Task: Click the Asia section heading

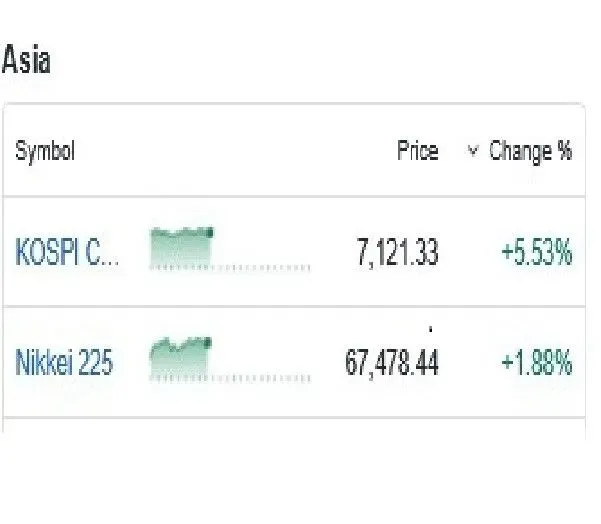Action: click(x=26, y=59)
